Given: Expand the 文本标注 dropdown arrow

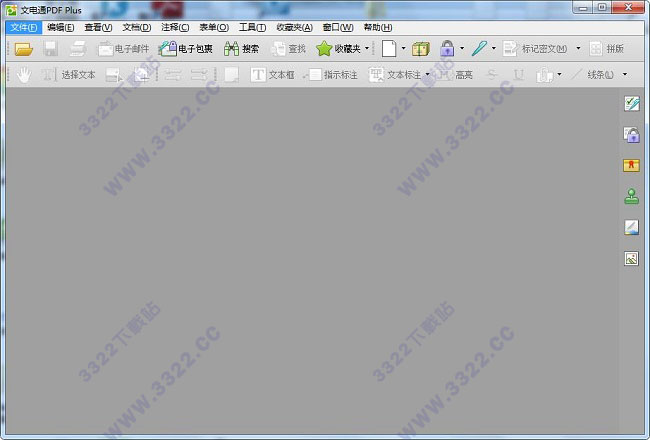Looking at the screenshot, I should [427, 75].
